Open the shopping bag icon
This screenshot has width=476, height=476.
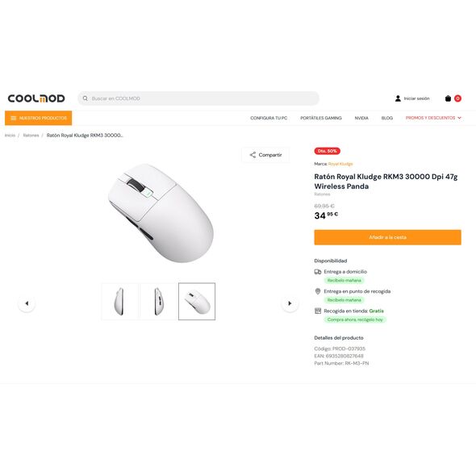pyautogui.click(x=448, y=98)
